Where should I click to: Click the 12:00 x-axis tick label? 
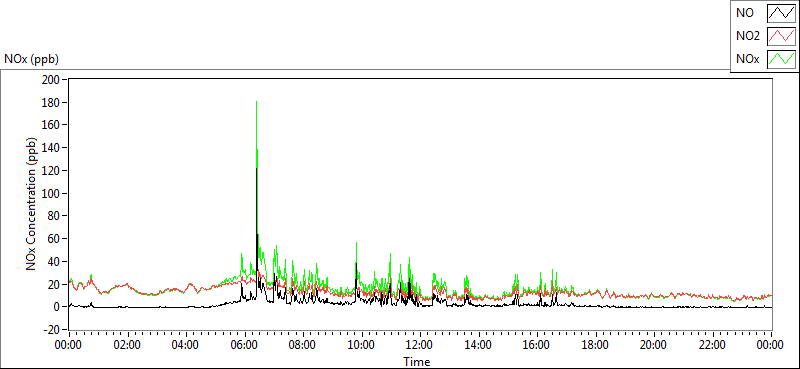click(x=420, y=345)
